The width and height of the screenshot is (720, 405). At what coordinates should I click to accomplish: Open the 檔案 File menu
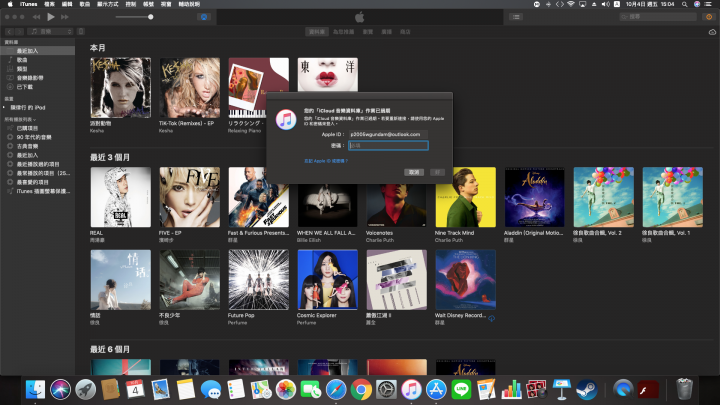(49, 4)
